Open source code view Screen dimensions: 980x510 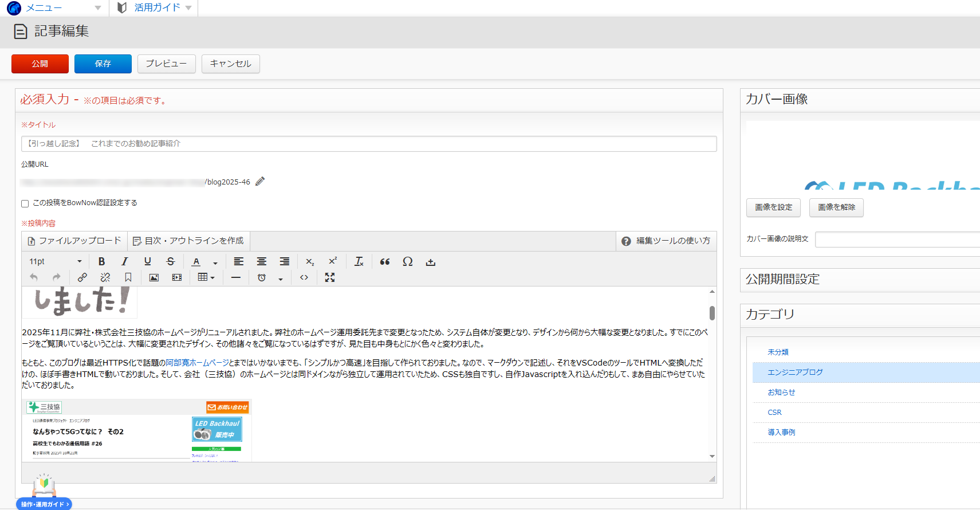(304, 277)
